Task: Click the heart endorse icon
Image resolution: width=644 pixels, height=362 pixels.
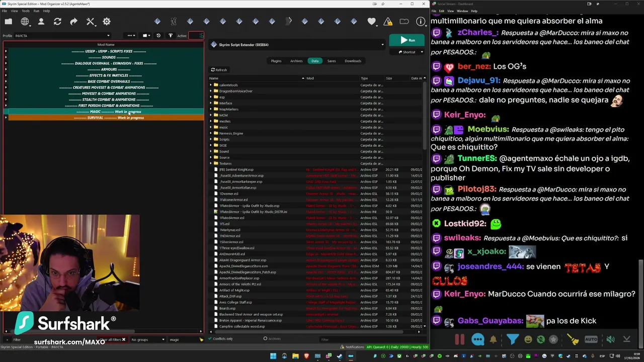Action: 371,22
